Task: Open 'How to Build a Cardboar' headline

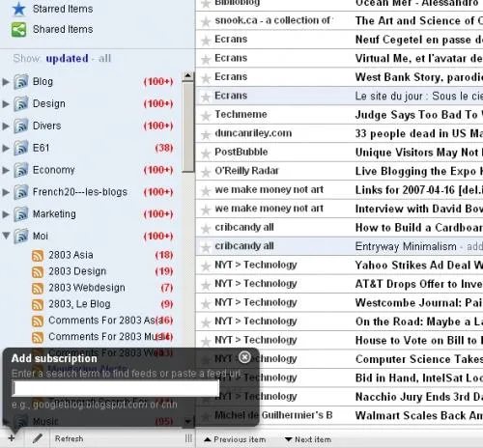Action: tap(419, 228)
